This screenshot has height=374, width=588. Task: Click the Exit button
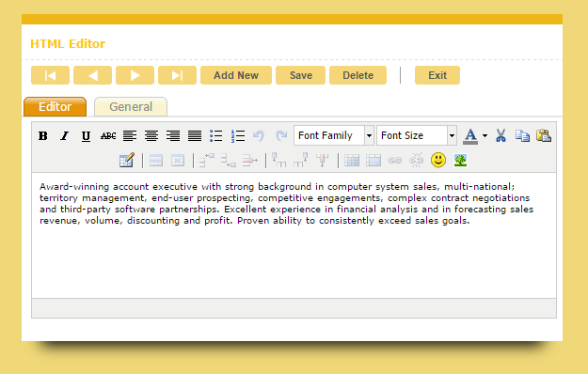437,75
